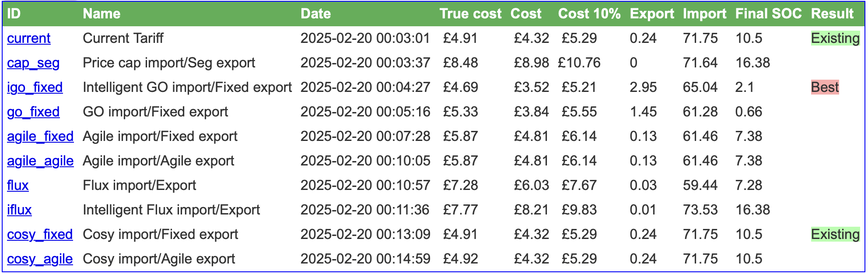Select the £10.76 Cost 10% cell
The image size is (868, 274).
coord(579,63)
